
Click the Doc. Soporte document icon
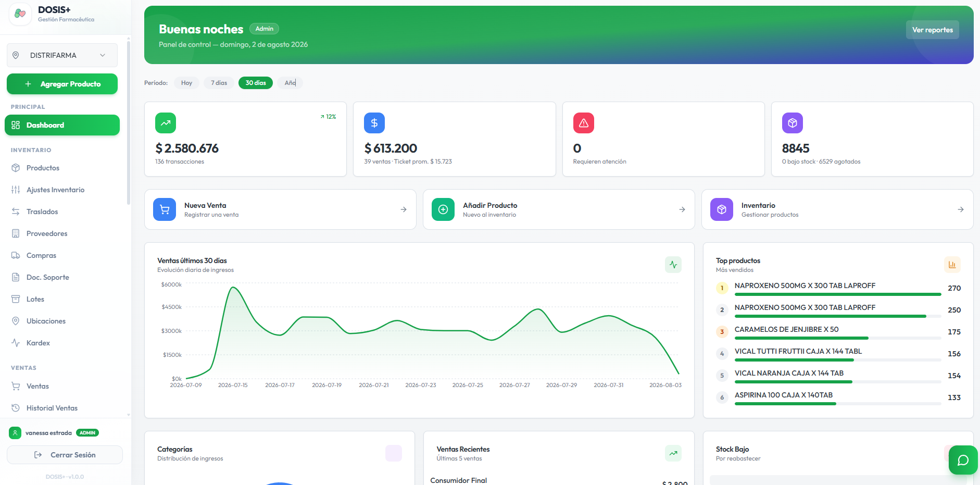tap(16, 277)
